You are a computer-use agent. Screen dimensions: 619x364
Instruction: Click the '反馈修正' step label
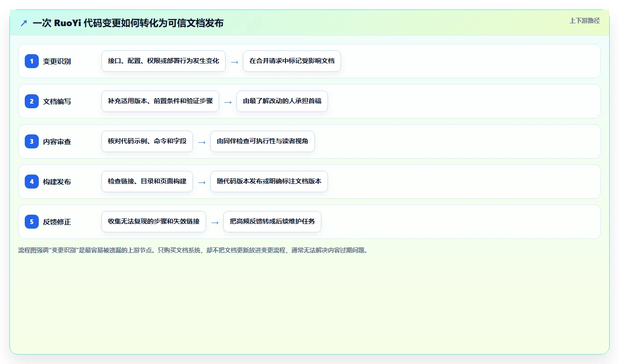tap(57, 222)
